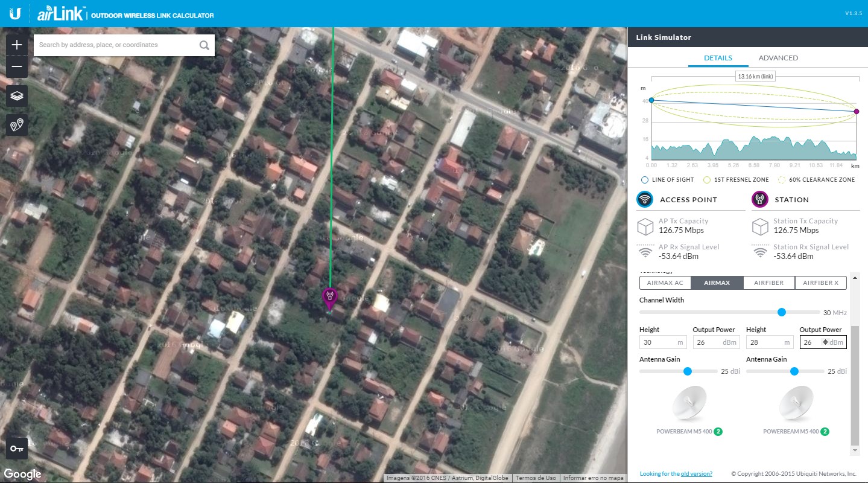Select AIRFIBER X technology
The image size is (868, 483).
point(821,283)
